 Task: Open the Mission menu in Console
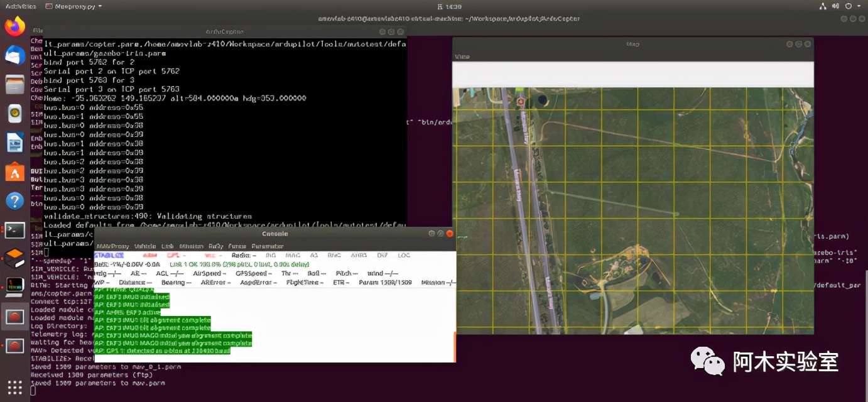[191, 246]
